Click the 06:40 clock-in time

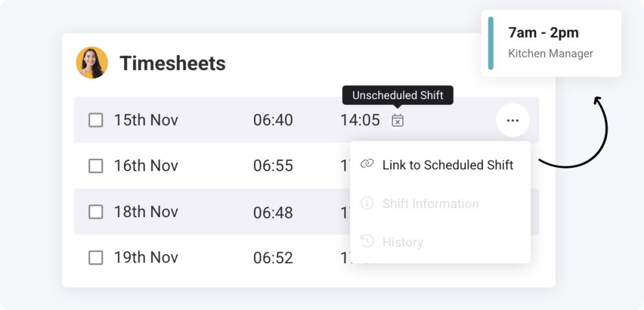click(x=273, y=120)
